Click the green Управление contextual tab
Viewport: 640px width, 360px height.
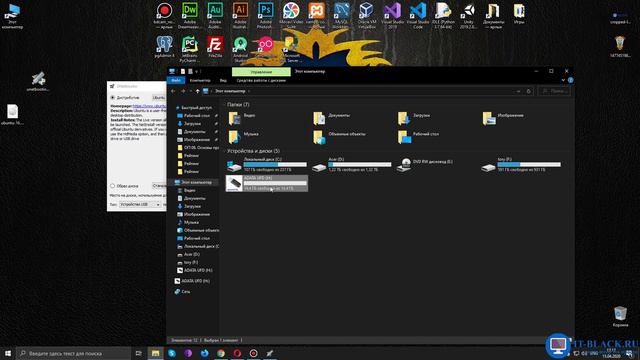coord(261,71)
